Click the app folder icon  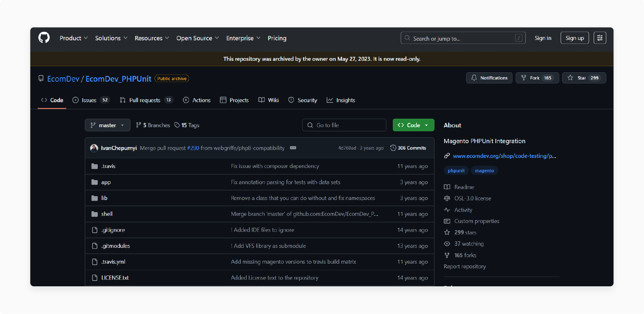(x=95, y=182)
